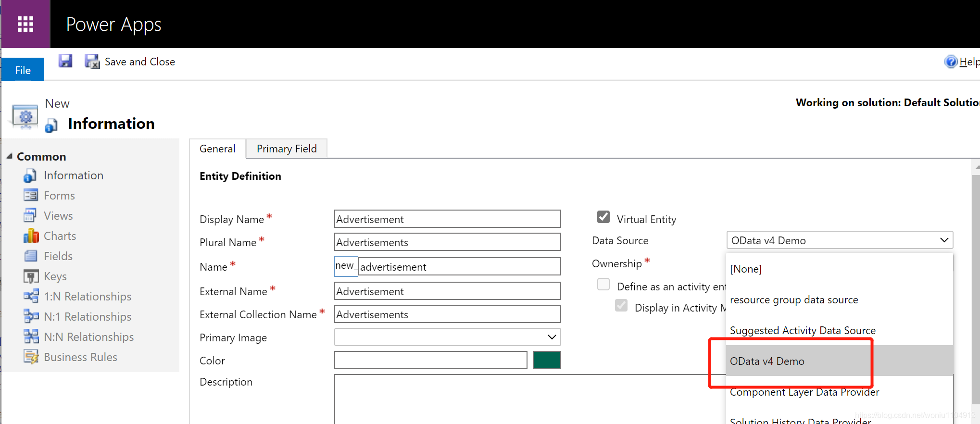Click the Power Apps title
Viewport: 980px width, 424px height.
coord(113,25)
